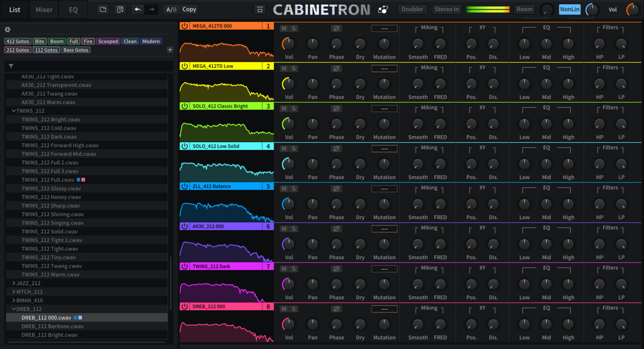Mute slot 5 ZLL_412 Balance
644x349 pixels.
284,189
